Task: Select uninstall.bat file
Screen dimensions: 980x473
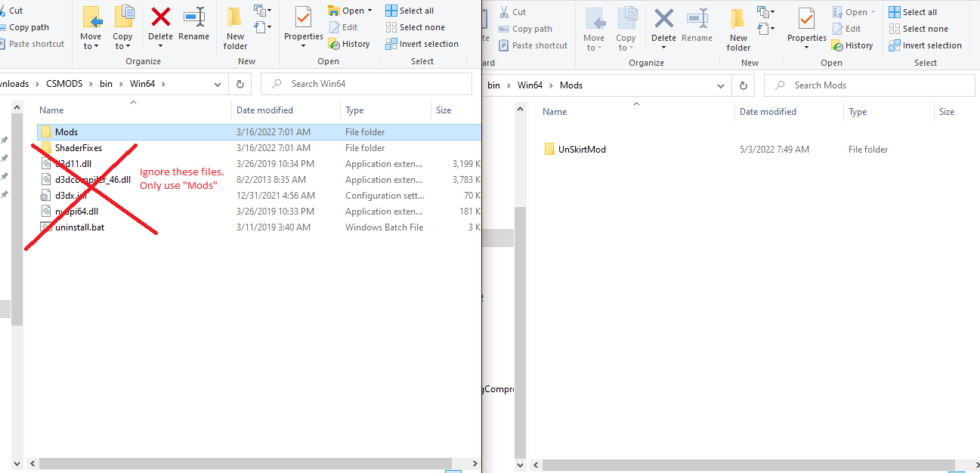Action: 79,227
